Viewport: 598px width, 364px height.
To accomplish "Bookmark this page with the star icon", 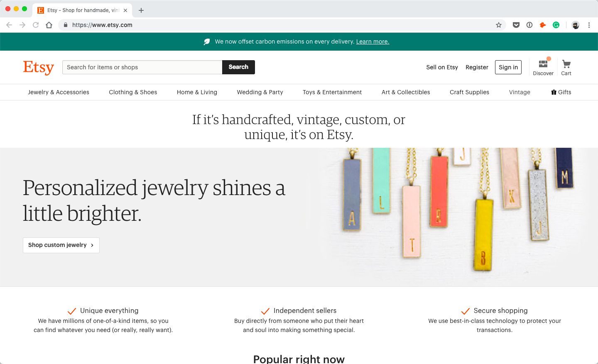I will pos(499,25).
